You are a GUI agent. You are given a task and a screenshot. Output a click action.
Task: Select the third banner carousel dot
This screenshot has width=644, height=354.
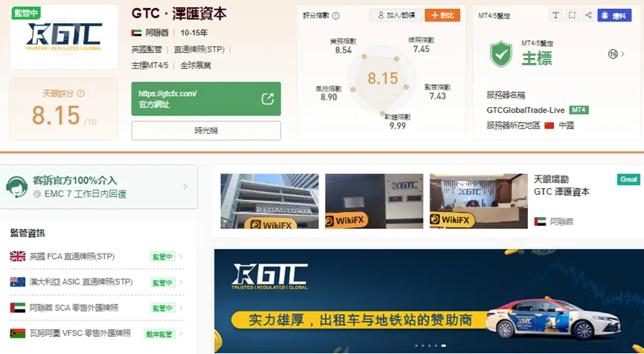tap(430, 346)
